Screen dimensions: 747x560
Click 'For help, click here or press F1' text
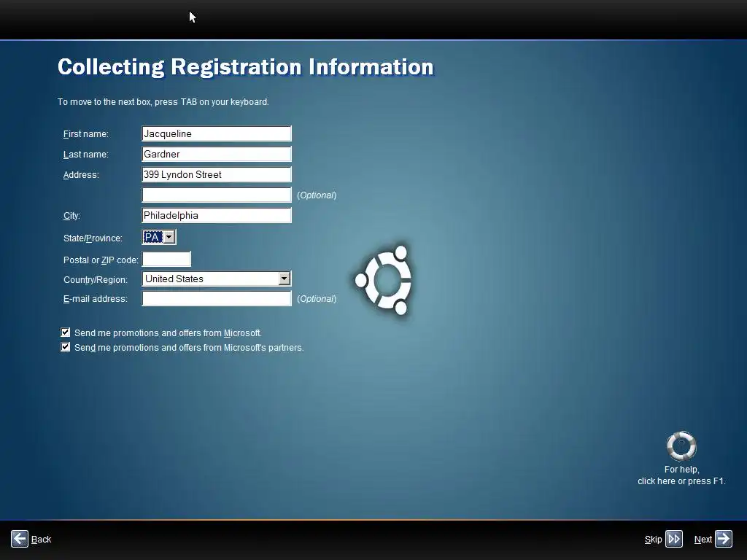(x=681, y=475)
